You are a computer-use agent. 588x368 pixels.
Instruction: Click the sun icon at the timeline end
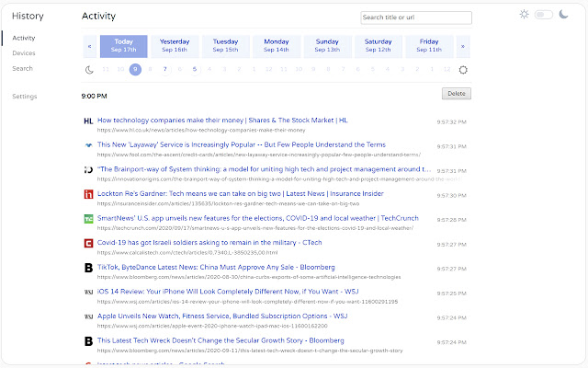(463, 69)
